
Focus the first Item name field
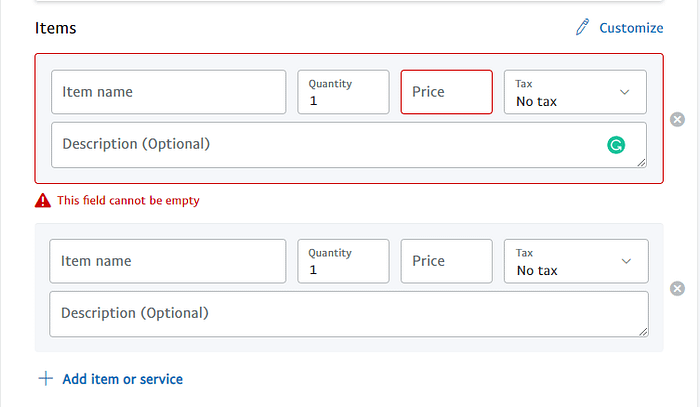coord(169,92)
